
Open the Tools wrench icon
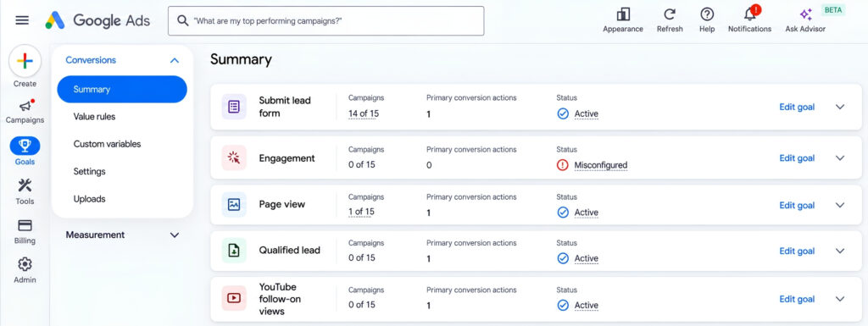(x=25, y=185)
